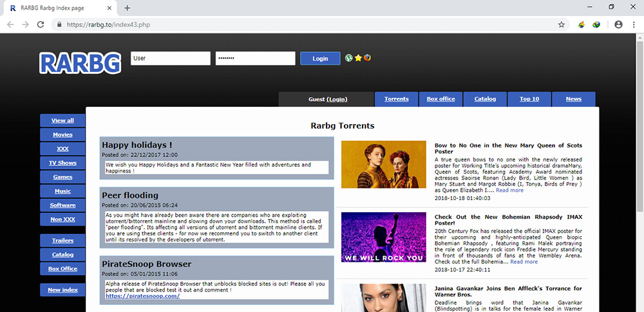The width and height of the screenshot is (644, 312).
Task: Select Games in the sidebar
Action: click(62, 177)
